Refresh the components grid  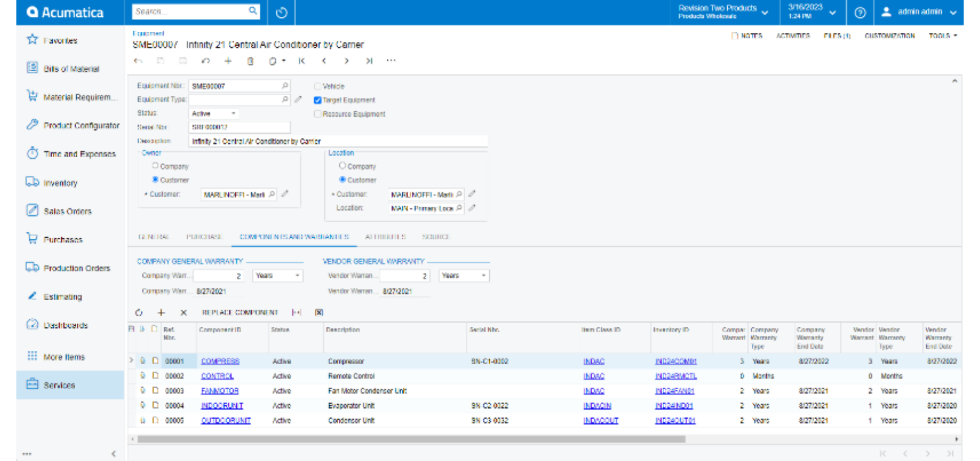click(139, 312)
